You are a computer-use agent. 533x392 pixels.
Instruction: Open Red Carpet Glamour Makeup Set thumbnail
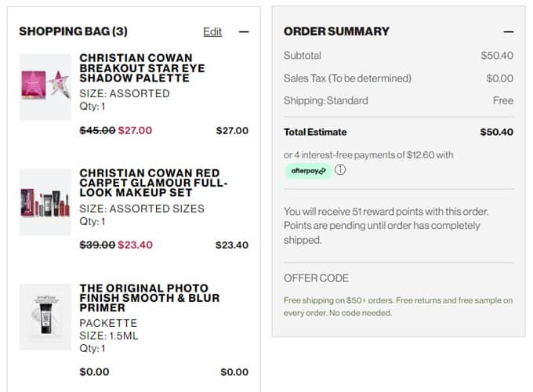click(x=45, y=202)
